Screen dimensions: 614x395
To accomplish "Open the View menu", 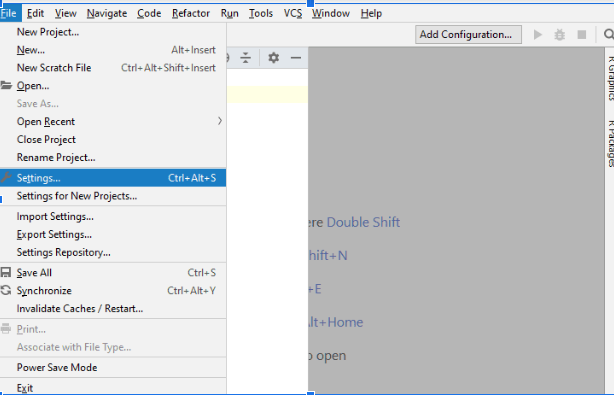I will [x=65, y=13].
